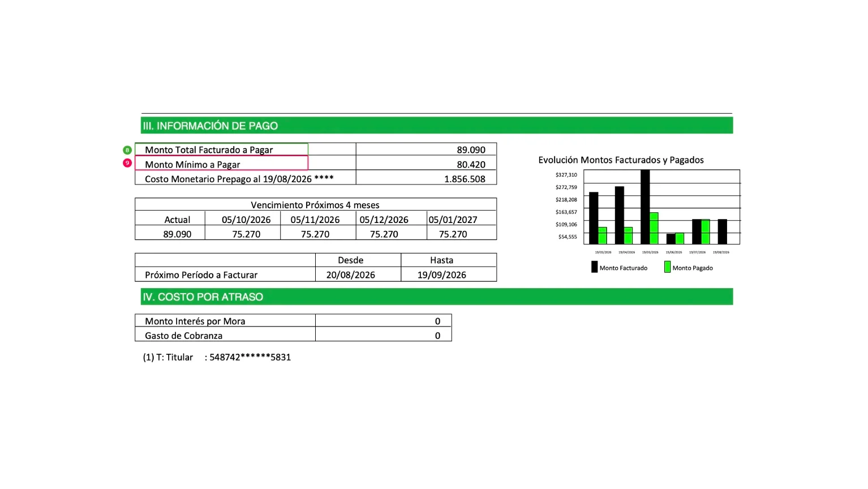Click the 0 value for Gasto de Cobranza
The image size is (868, 489).
[x=437, y=336]
